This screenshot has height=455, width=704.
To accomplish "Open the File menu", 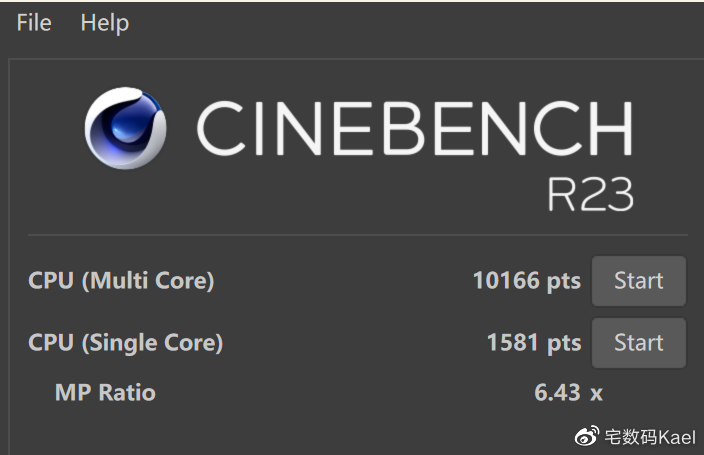I will coord(34,22).
